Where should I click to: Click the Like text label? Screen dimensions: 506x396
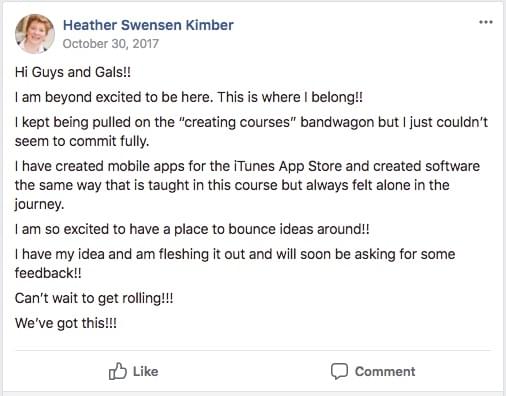tap(145, 371)
